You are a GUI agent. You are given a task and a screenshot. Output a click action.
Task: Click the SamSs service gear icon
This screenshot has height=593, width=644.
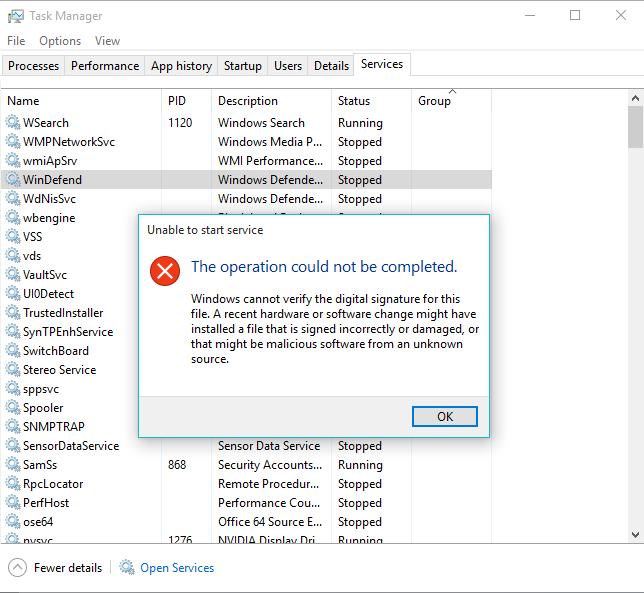pos(13,464)
